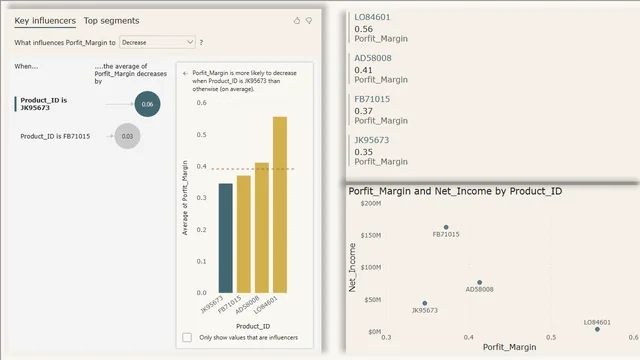
Task: Click the thumbs down feedback icon
Action: pyautogui.click(x=309, y=20)
